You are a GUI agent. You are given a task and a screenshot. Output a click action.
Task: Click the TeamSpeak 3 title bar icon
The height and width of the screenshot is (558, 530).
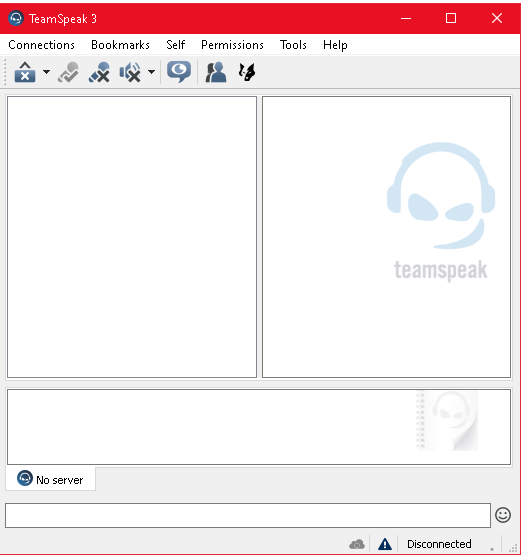click(16, 18)
